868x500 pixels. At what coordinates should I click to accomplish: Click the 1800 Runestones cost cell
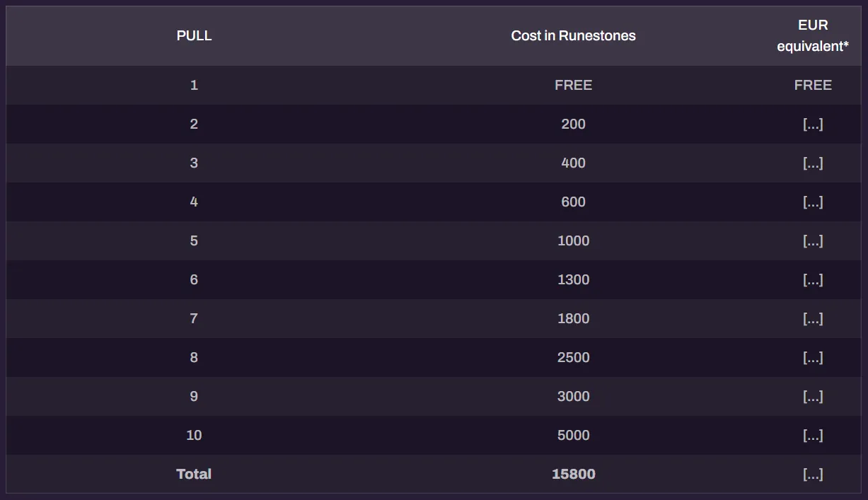(573, 318)
